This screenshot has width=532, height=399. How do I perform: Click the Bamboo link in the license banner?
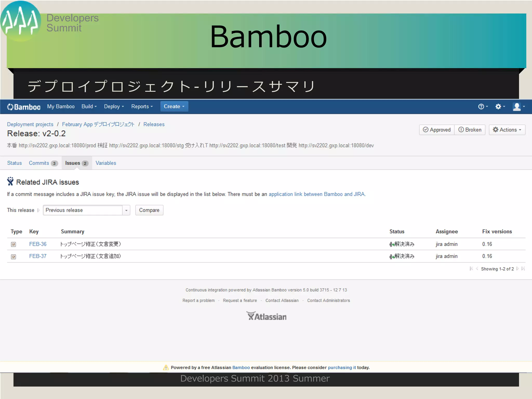pos(241,367)
